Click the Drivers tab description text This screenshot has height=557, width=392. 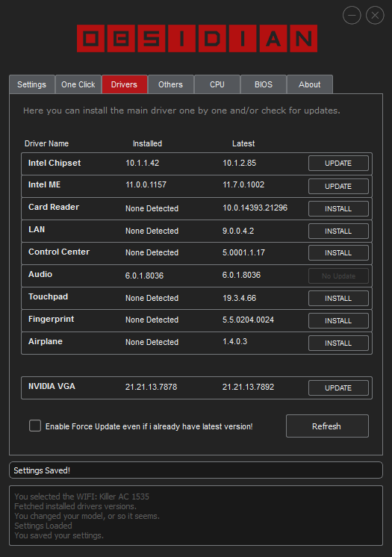coord(181,111)
